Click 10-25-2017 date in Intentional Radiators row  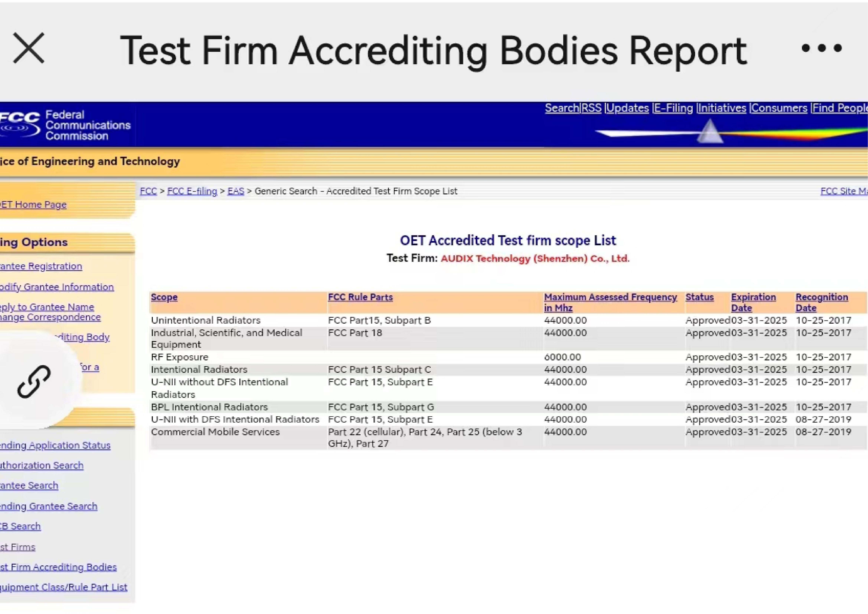pyautogui.click(x=823, y=370)
